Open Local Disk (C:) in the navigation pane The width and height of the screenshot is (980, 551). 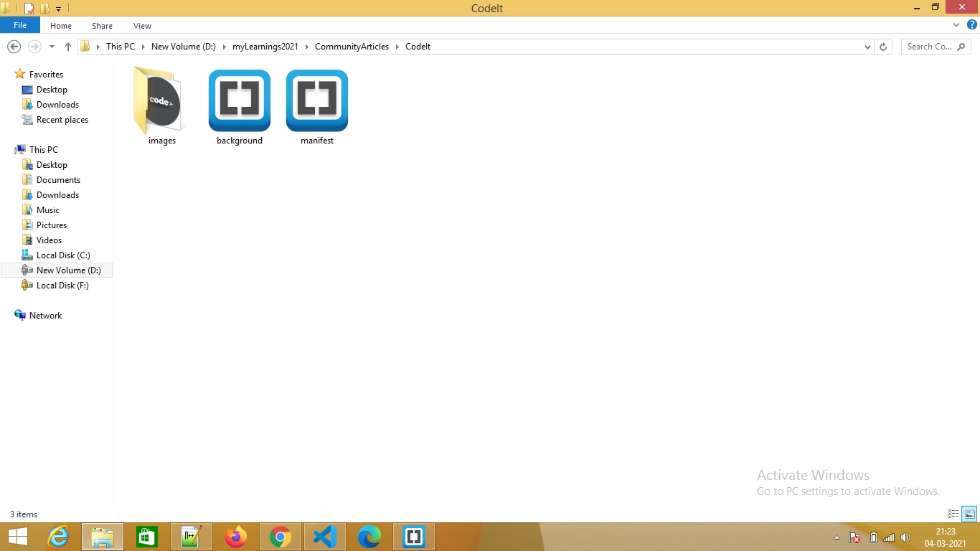[x=63, y=255]
